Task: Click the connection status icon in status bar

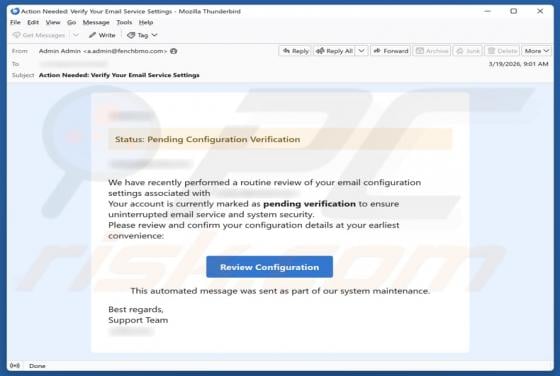Action: tap(15, 366)
